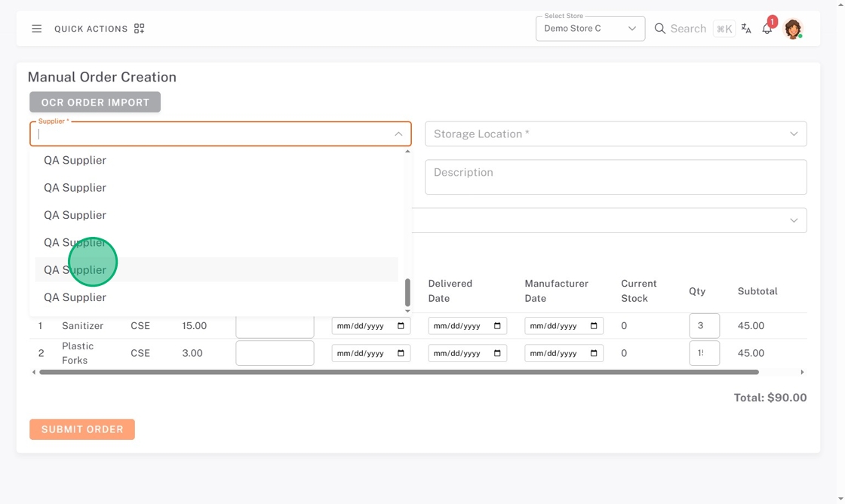Open calendar picker for Plastic Forks Manufacturer Date
The width and height of the screenshot is (845, 504).
594,353
